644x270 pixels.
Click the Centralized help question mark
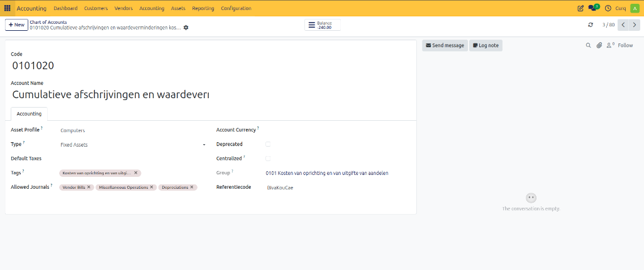click(245, 157)
